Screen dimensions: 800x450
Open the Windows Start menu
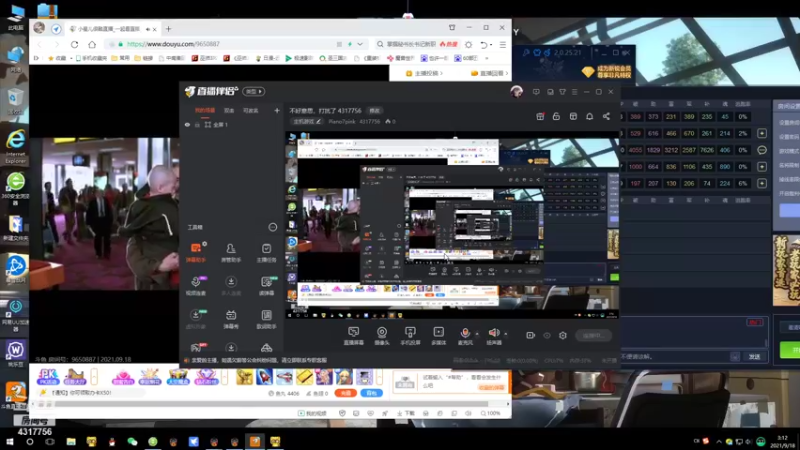(x=10, y=442)
